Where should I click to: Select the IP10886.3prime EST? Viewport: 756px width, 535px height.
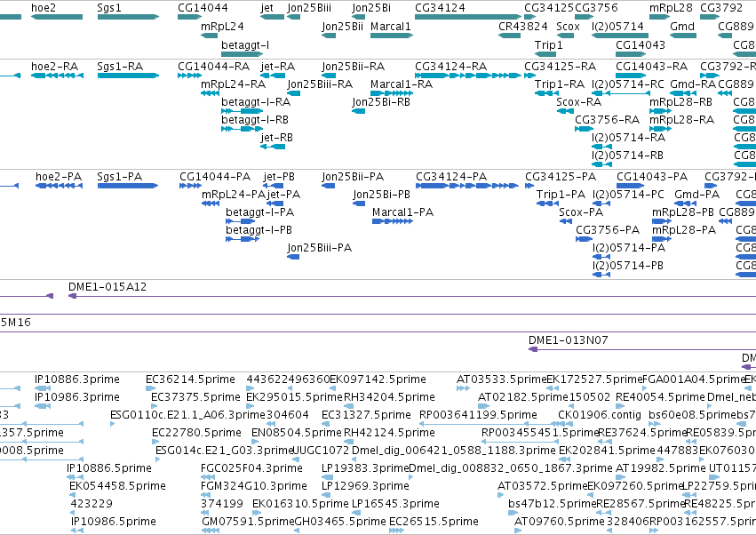(x=43, y=388)
